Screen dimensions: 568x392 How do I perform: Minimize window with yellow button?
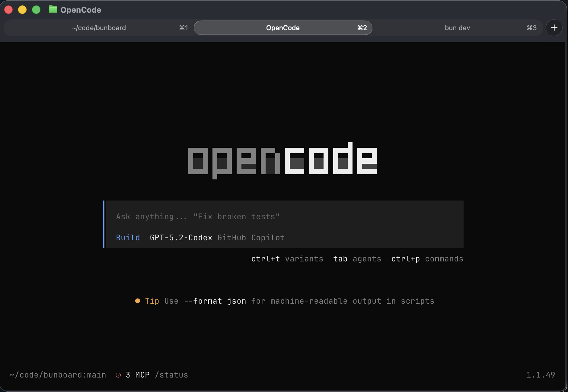[x=22, y=10]
